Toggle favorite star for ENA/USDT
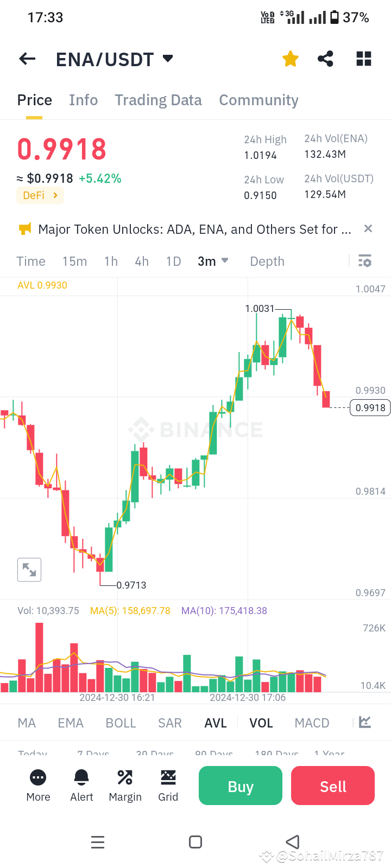 click(290, 59)
